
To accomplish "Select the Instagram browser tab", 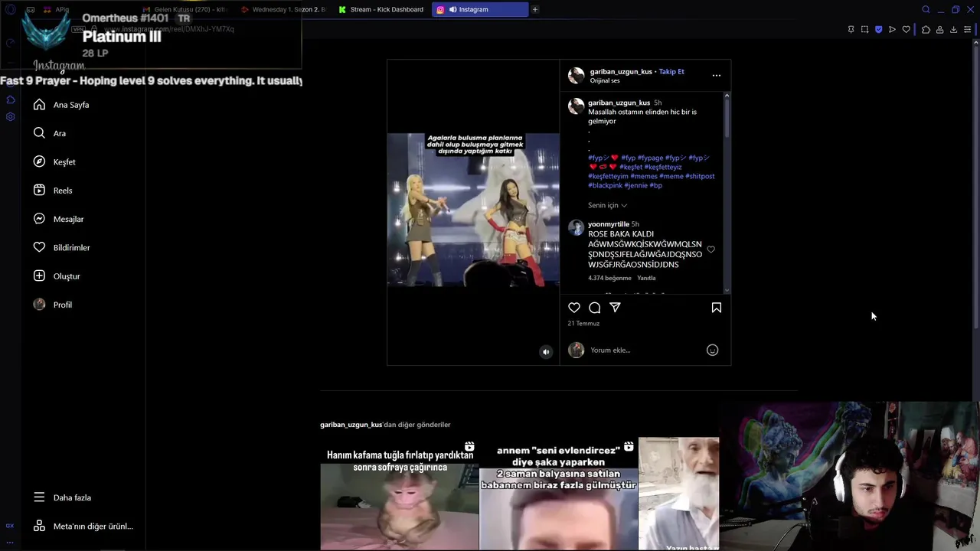I will tap(479, 9).
